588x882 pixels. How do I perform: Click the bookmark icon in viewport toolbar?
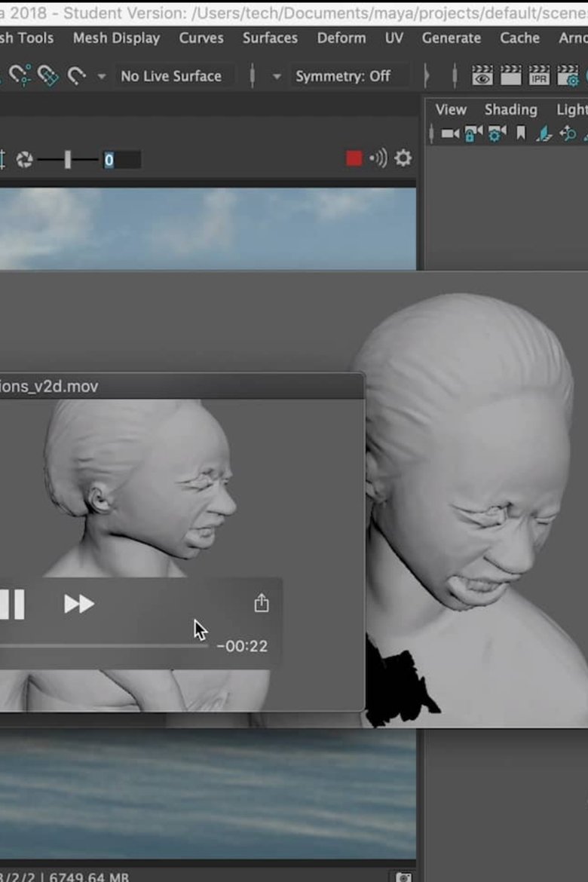coord(520,134)
